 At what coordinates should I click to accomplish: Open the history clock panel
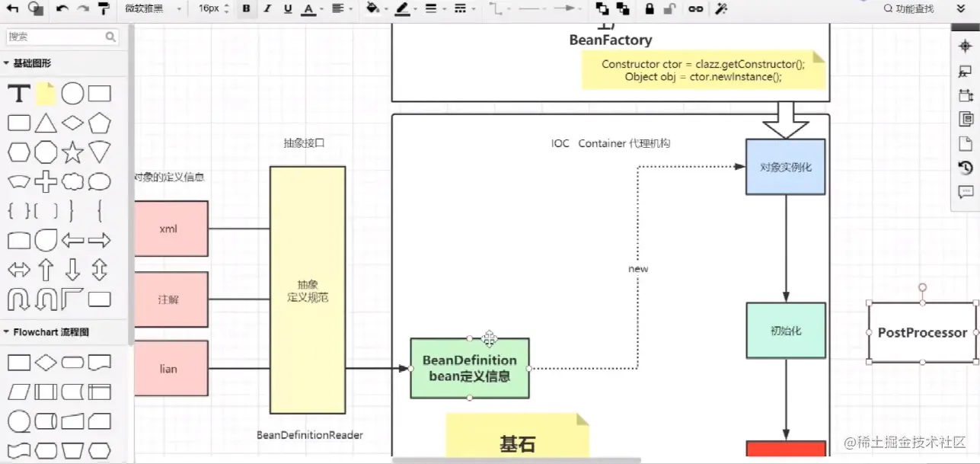[x=966, y=168]
